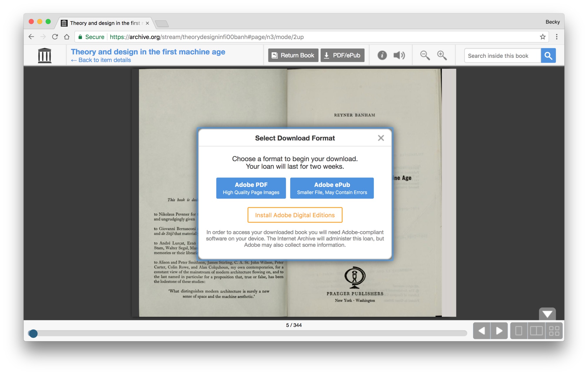This screenshot has width=588, height=375.
Task: Collapse the navigation bar down arrow
Action: pyautogui.click(x=547, y=314)
